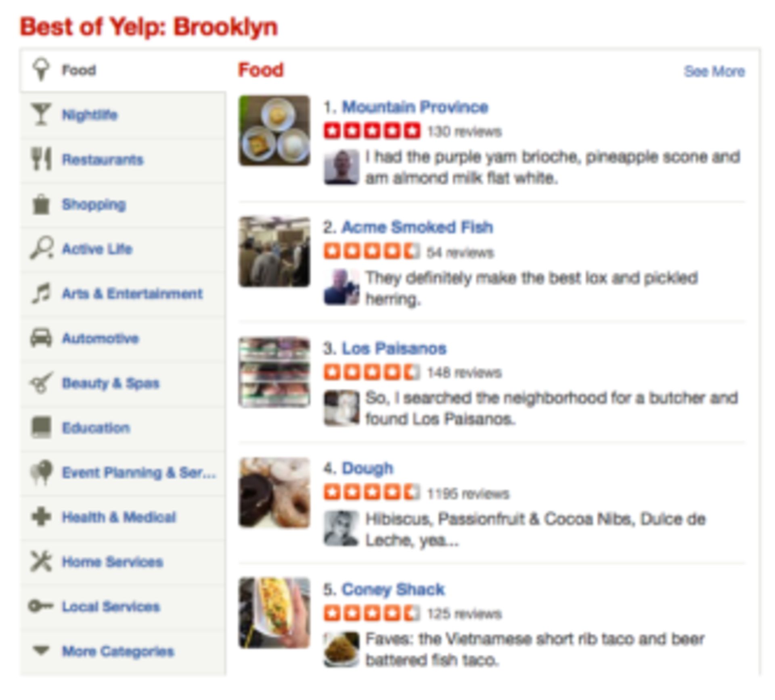This screenshot has height=700, width=775.
Task: Click the See More link
Action: coord(714,72)
